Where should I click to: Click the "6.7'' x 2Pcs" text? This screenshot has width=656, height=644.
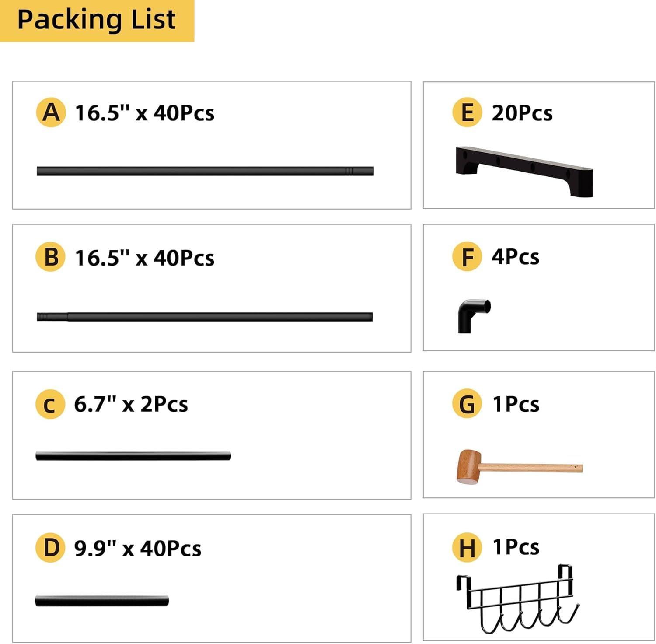pos(131,404)
